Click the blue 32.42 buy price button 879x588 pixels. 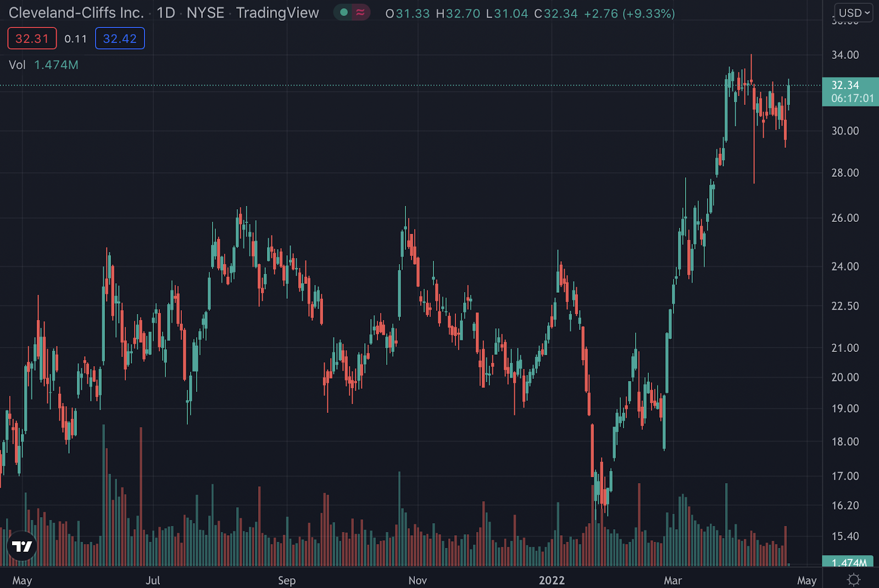(120, 38)
